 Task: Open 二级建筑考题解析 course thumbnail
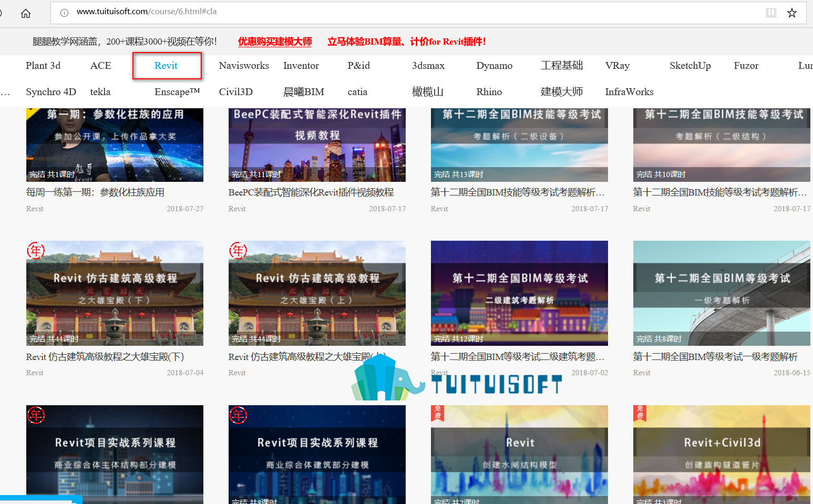tap(519, 293)
